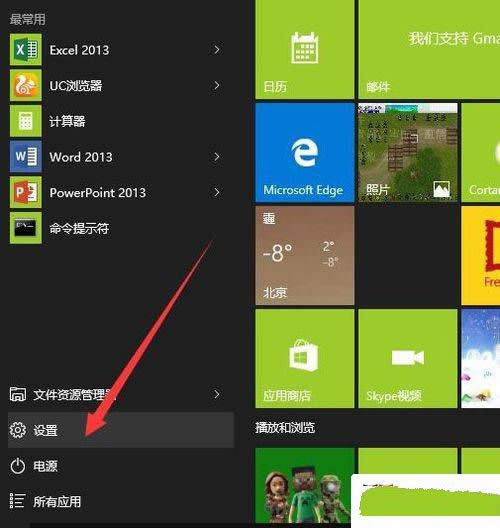Viewport: 500px width, 528px height.
Task: Open the 计算器 calculator icon
Action: (26, 121)
